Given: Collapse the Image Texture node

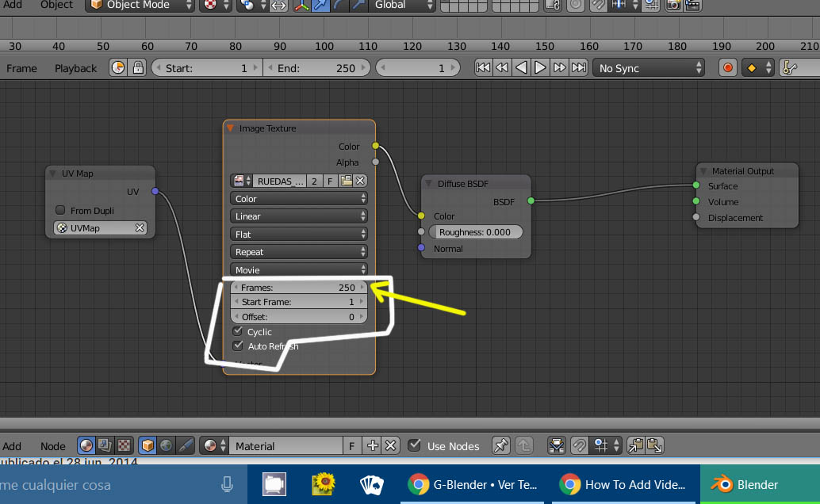Looking at the screenshot, I should (231, 128).
